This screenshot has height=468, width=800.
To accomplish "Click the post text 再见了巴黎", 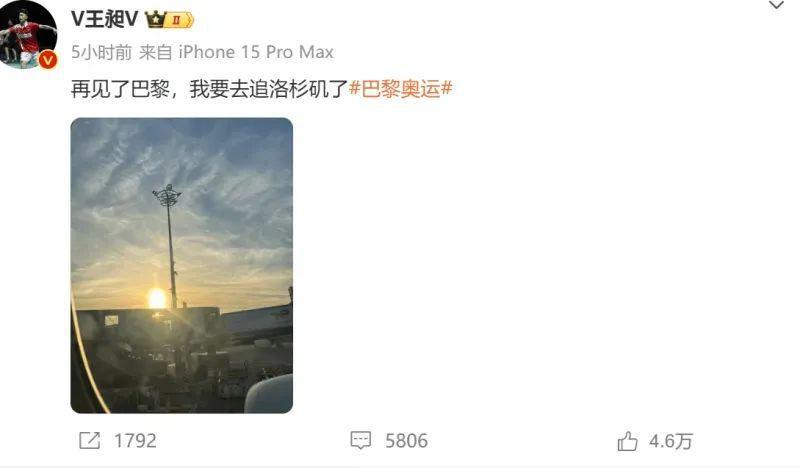I will [120, 89].
